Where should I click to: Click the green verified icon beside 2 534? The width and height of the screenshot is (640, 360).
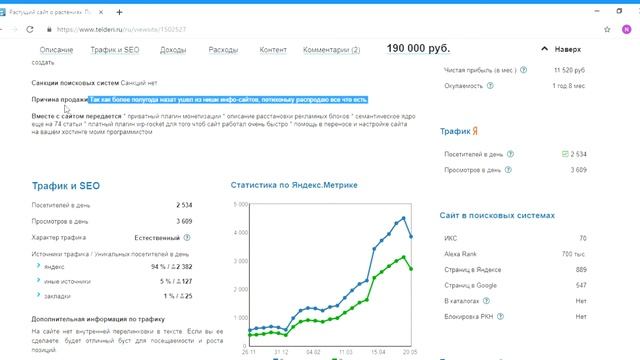point(565,154)
